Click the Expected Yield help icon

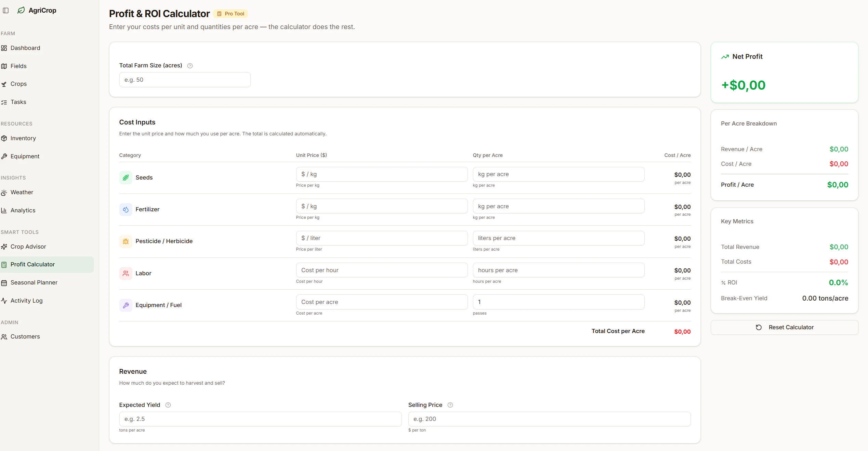[168, 405]
